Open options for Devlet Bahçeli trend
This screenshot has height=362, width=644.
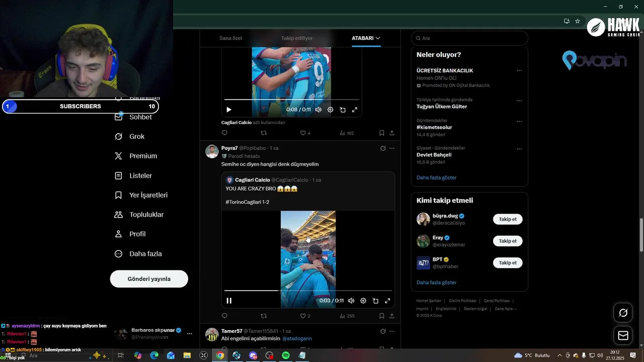pyautogui.click(x=519, y=149)
